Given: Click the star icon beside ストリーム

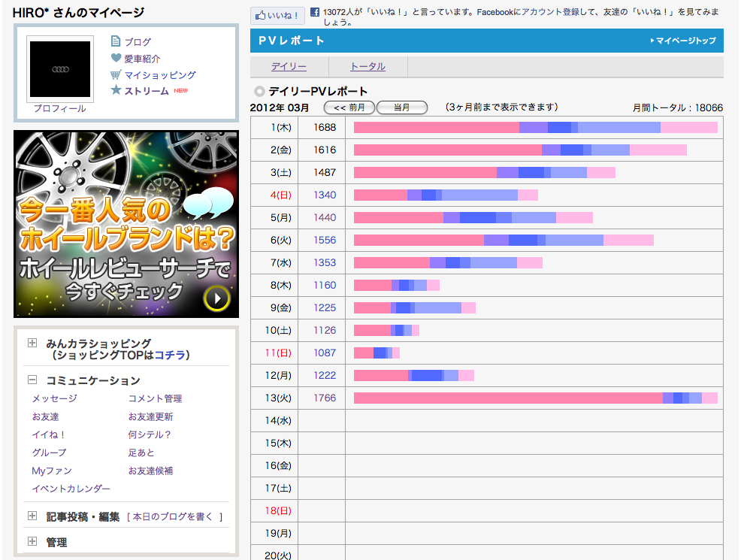Looking at the screenshot, I should (116, 90).
